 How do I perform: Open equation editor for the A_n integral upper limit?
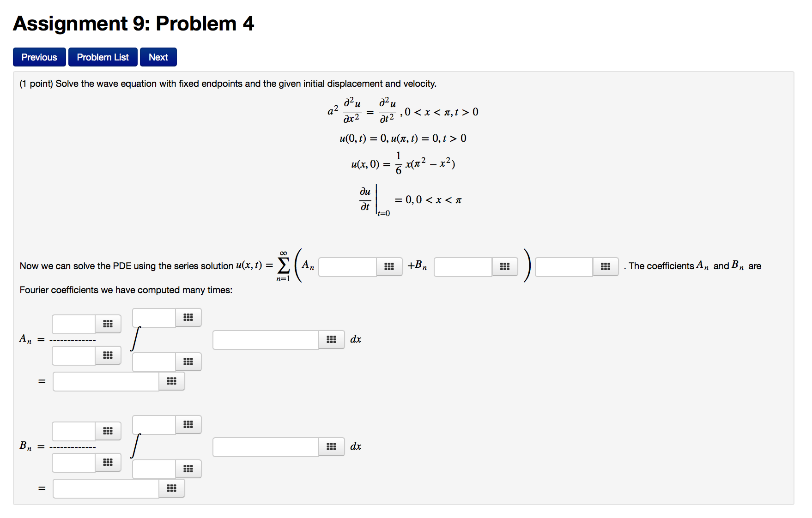[188, 317]
